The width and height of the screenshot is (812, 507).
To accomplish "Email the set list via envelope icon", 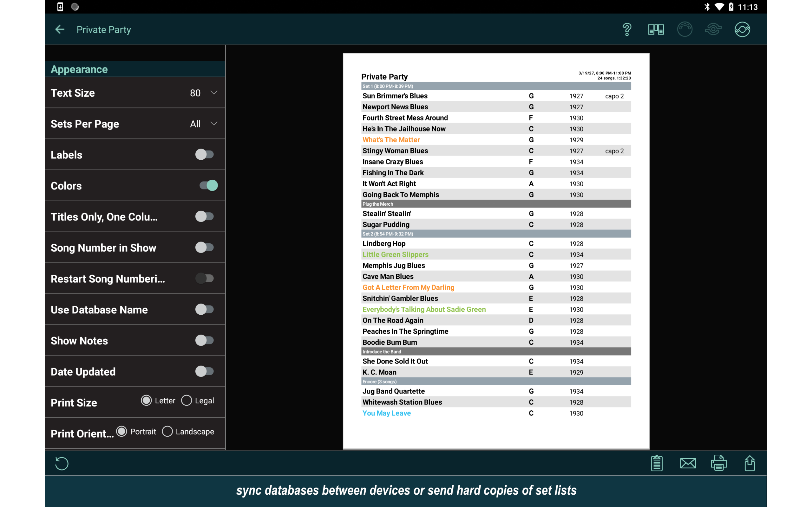I will pos(688,463).
